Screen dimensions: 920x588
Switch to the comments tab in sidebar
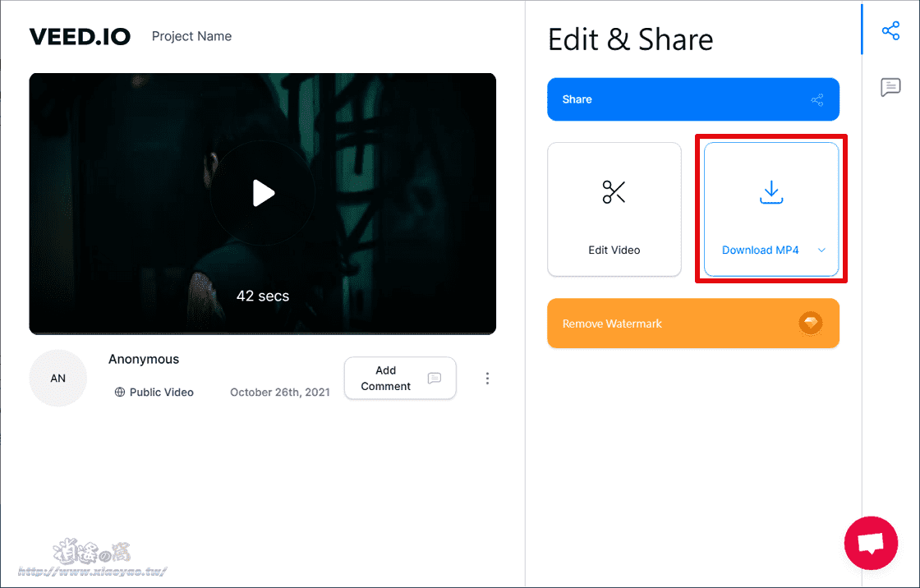pos(890,87)
